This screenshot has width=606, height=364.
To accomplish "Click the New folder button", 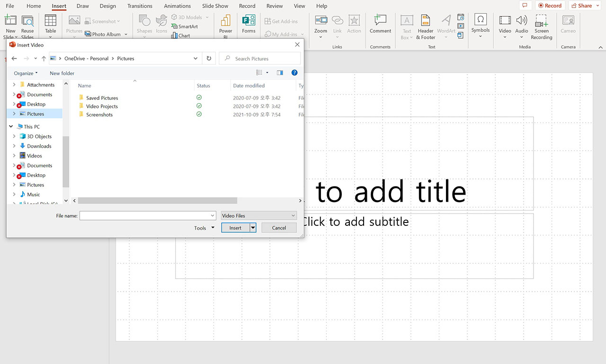I will (x=62, y=73).
